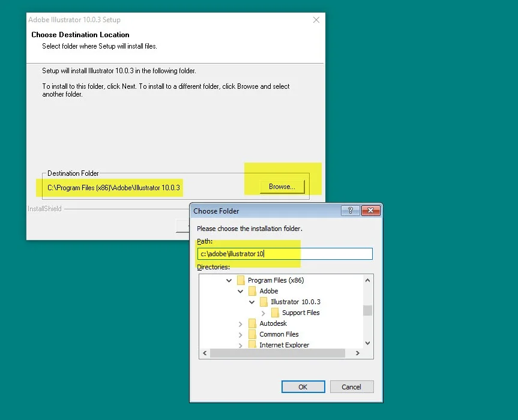
Task: Click the Adobe folder icon
Action: tap(252, 291)
